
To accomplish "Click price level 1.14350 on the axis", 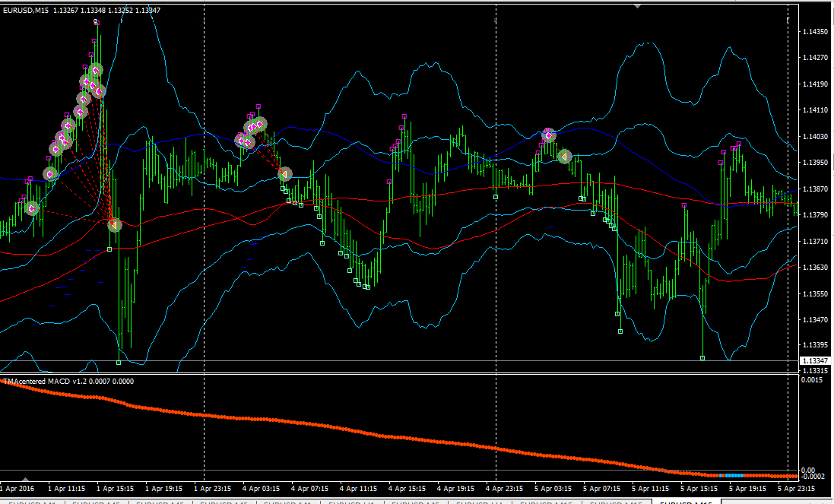I will click(x=816, y=32).
